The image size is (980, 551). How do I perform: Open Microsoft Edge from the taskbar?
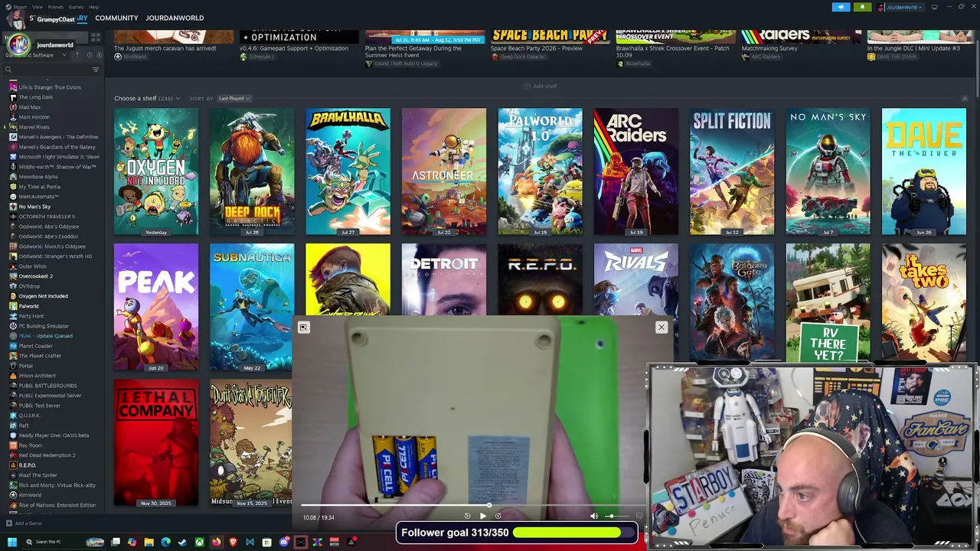[x=165, y=543]
